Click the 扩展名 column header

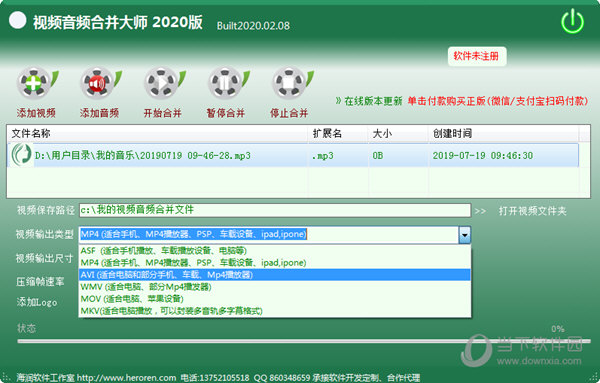[338, 134]
